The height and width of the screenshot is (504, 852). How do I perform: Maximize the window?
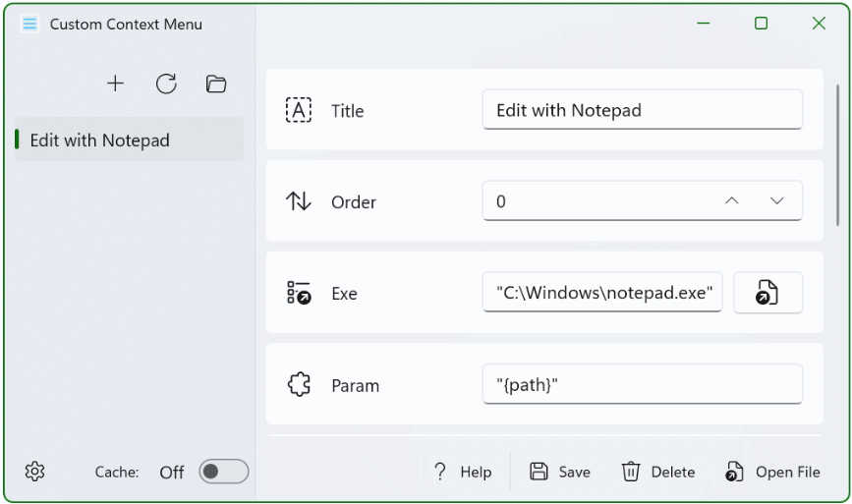(x=761, y=24)
